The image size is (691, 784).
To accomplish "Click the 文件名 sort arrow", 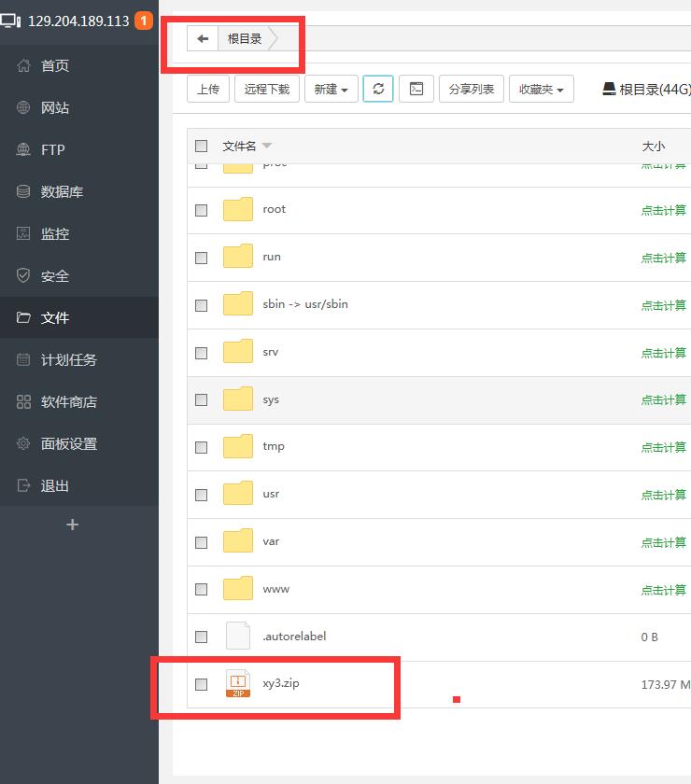I will (x=267, y=146).
